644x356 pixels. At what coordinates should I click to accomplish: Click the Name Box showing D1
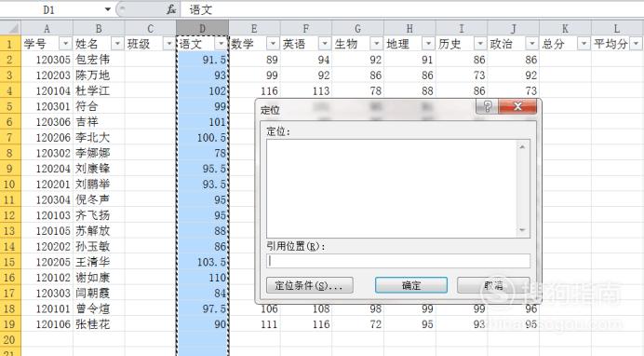coord(48,9)
